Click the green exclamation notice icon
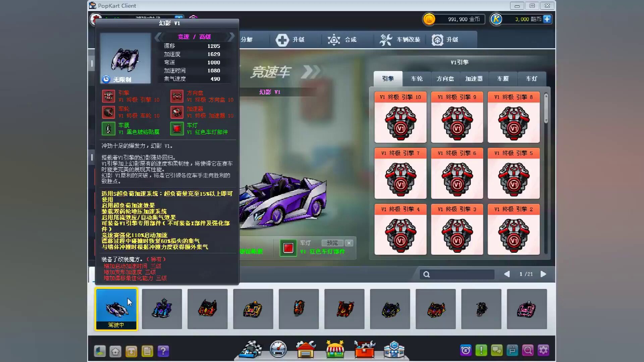Viewport: 644px width, 362px height. click(x=482, y=350)
